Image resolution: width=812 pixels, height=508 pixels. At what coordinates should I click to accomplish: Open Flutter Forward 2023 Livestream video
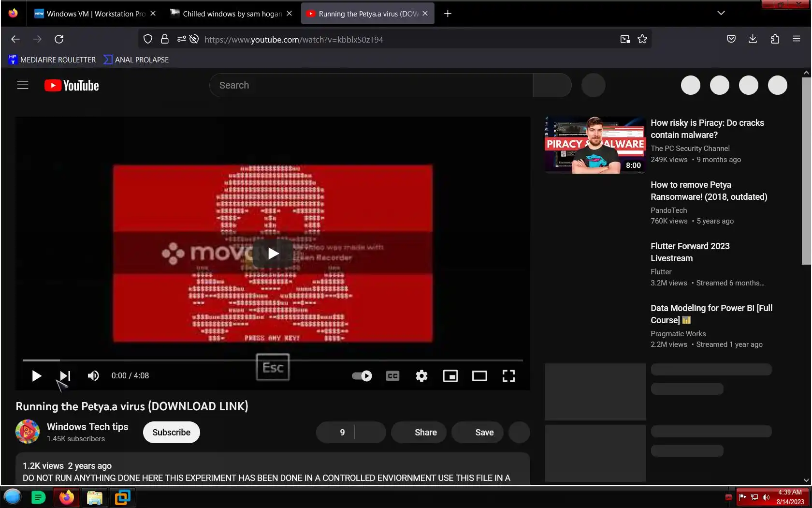690,252
